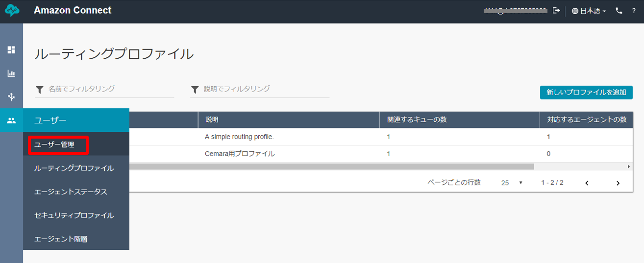
Task: Click the scrollbar right arrow
Action: (629, 167)
